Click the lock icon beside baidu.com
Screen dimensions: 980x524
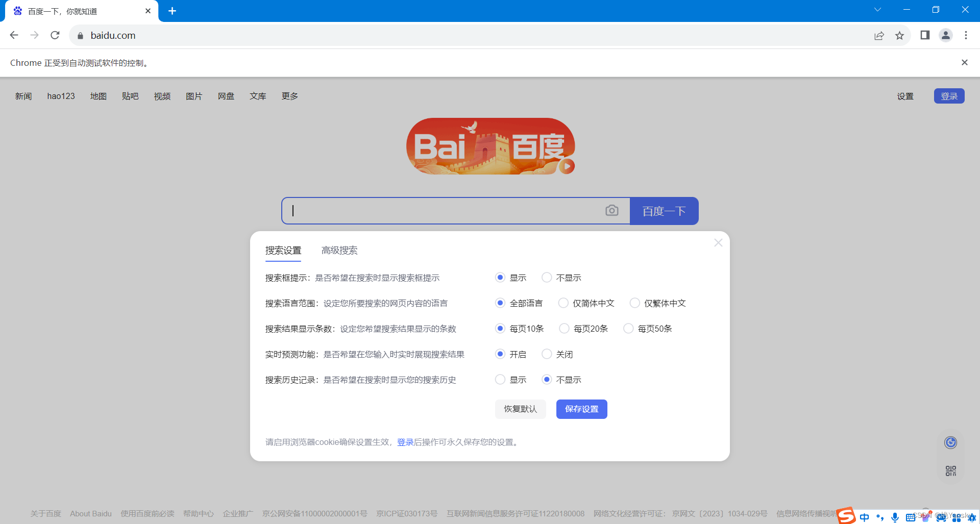80,36
